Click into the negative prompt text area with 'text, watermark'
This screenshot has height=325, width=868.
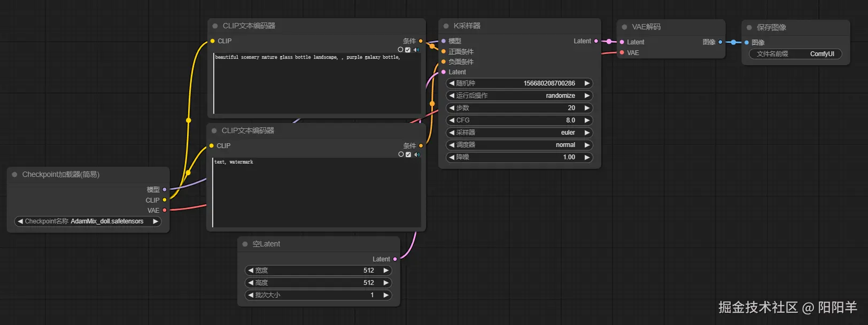pos(316,192)
